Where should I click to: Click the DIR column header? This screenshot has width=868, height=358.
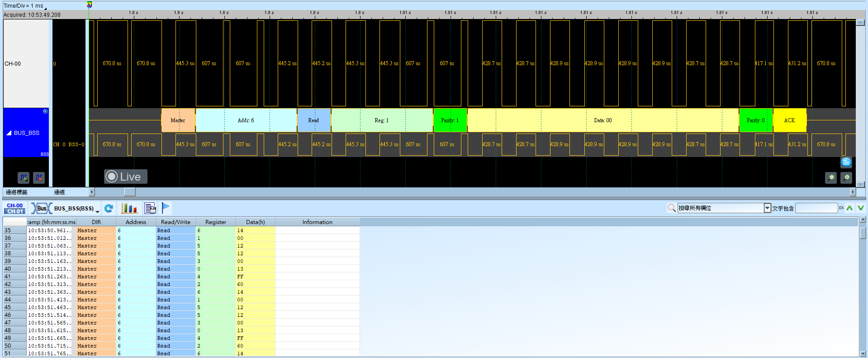click(96, 222)
